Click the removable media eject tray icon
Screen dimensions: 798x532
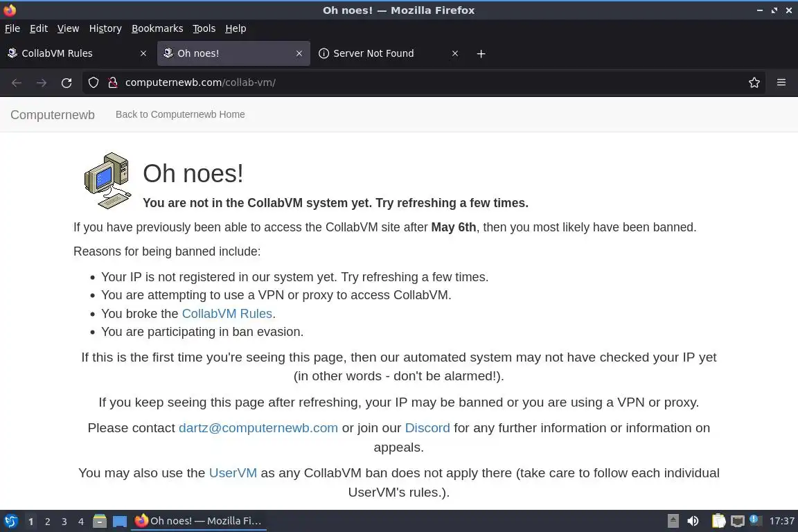(673, 521)
